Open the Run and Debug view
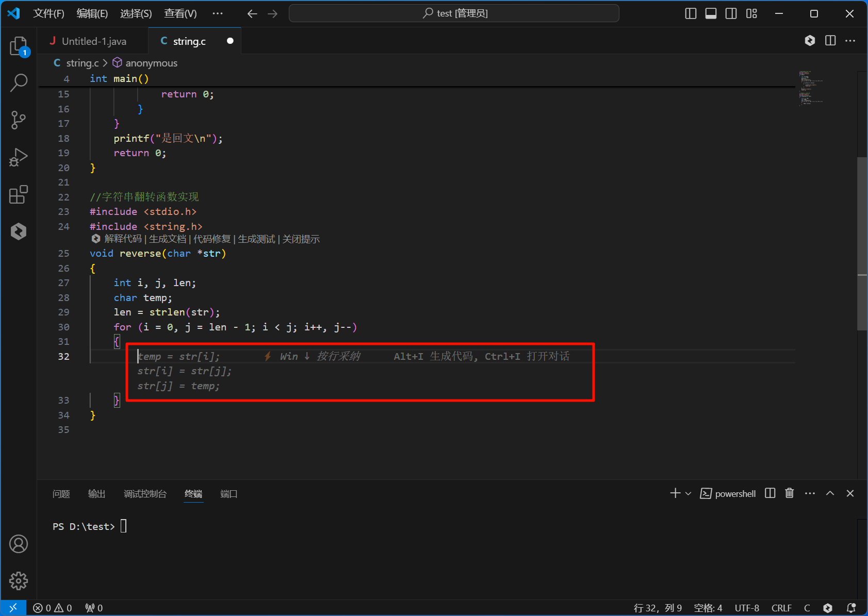This screenshot has width=868, height=616. pos(19,157)
